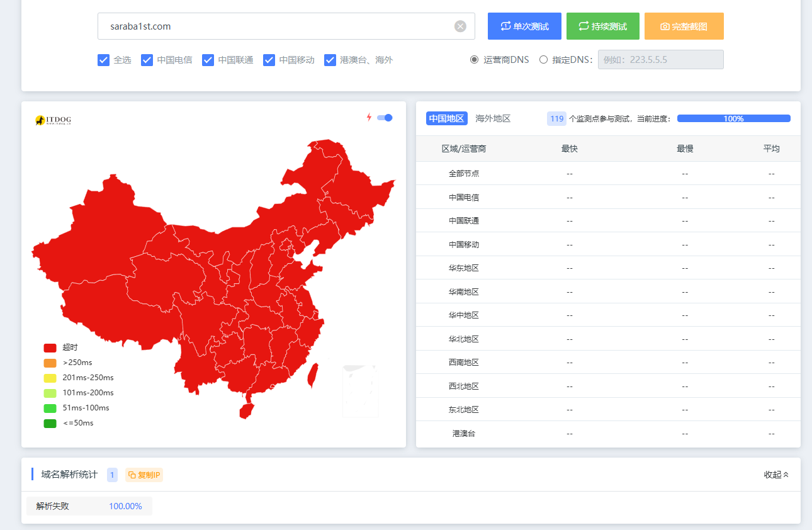
Task: Click the 101ms-200ms legend swatch
Action: click(50, 393)
